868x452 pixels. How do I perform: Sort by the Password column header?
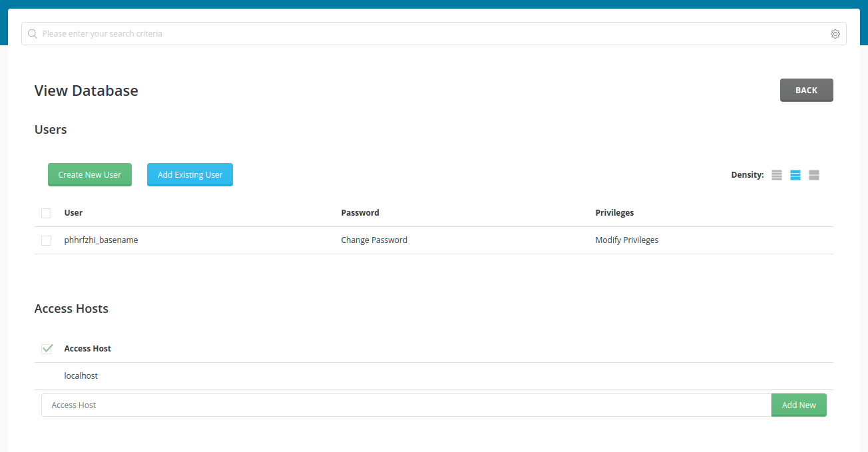pyautogui.click(x=359, y=213)
